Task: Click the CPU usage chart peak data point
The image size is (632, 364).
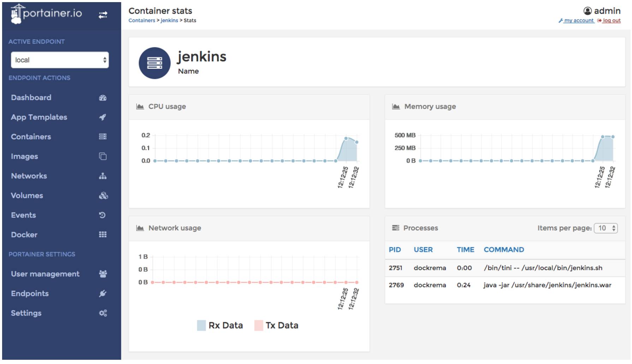Action: pos(346,138)
